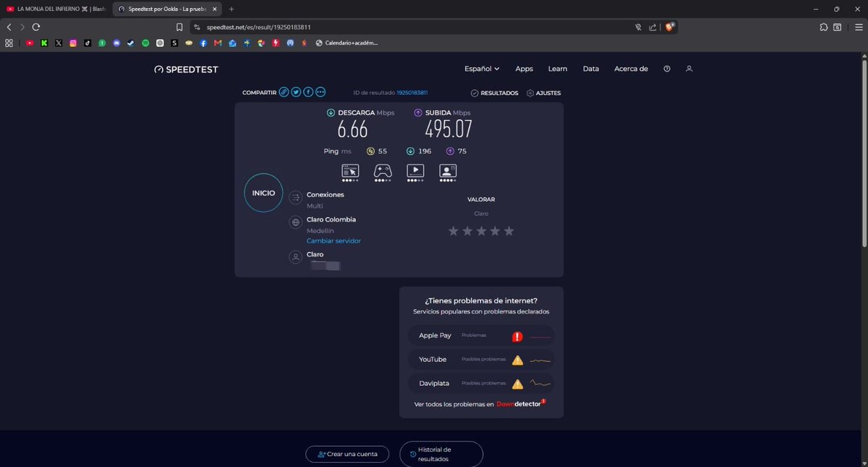Viewport: 868px width, 467px height.
Task: Open RESULTADOS link
Action: tap(495, 93)
